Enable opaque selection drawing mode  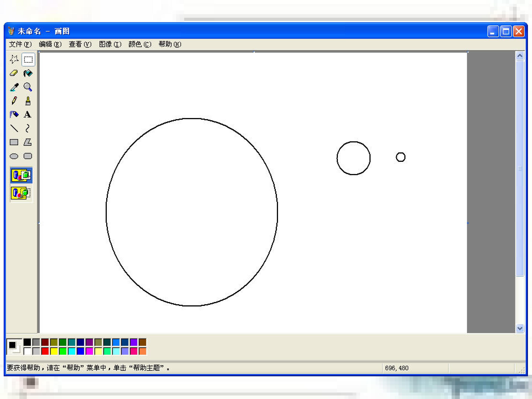(21, 175)
